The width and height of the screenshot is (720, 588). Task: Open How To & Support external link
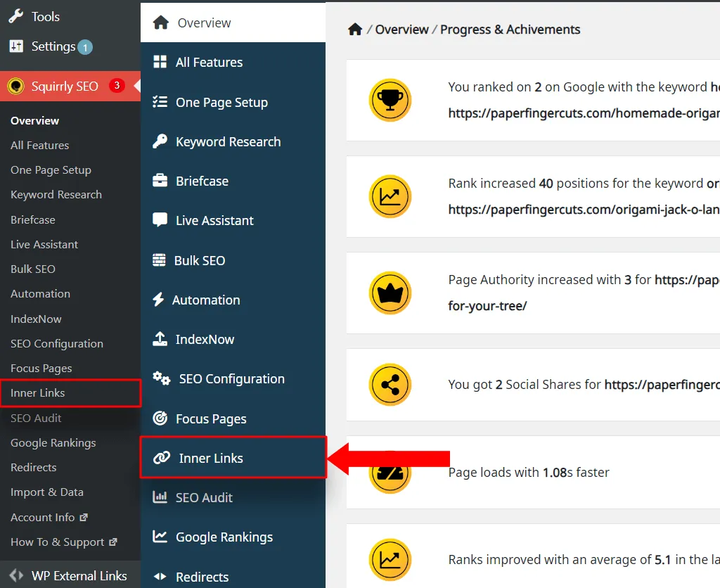pos(64,542)
